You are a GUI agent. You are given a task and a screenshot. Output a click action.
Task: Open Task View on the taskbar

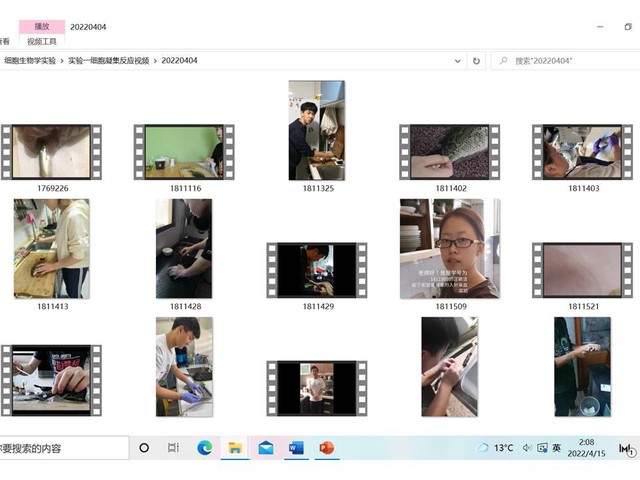[173, 448]
